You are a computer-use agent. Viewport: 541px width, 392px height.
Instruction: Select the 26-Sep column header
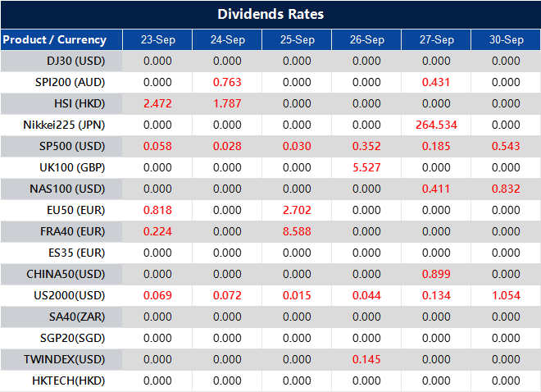[366, 39]
